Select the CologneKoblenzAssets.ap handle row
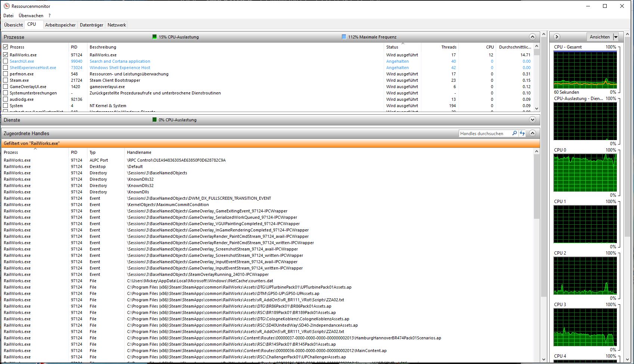 coord(267,319)
